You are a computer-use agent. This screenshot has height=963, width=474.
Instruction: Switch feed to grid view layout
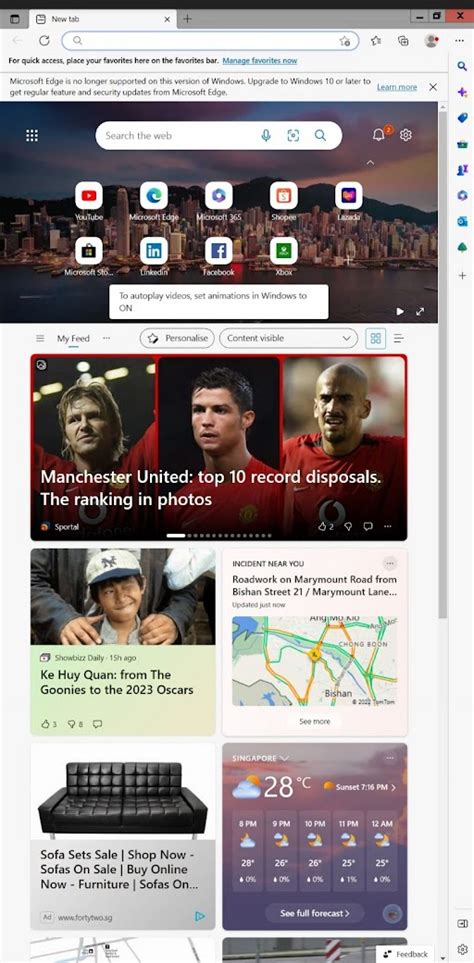click(376, 338)
